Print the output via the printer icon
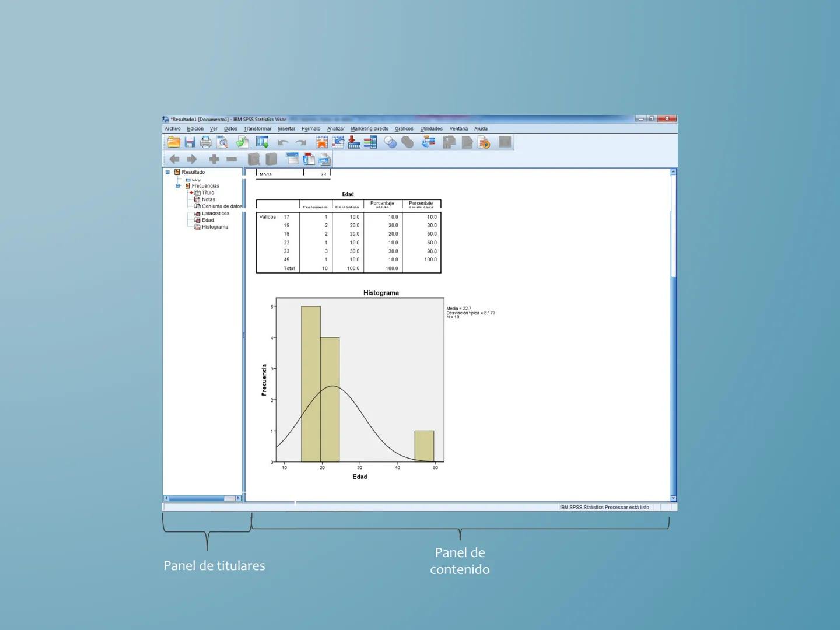This screenshot has width=840, height=630. 205,142
